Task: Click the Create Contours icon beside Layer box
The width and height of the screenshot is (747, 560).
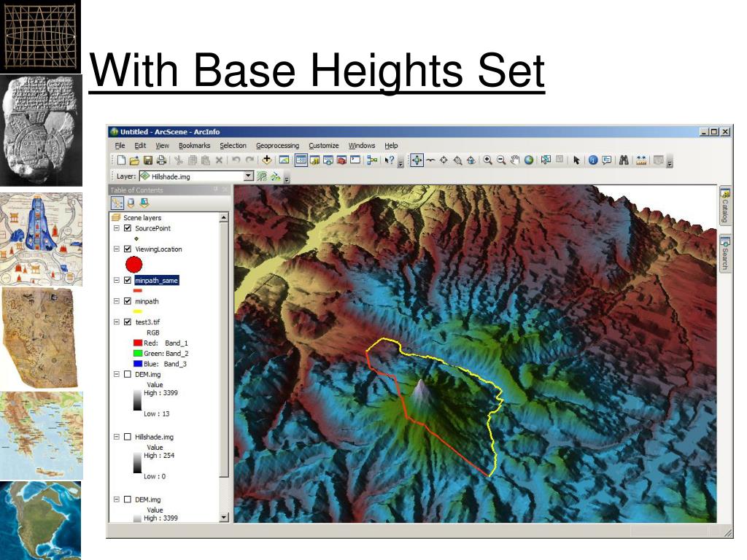Action: point(262,176)
